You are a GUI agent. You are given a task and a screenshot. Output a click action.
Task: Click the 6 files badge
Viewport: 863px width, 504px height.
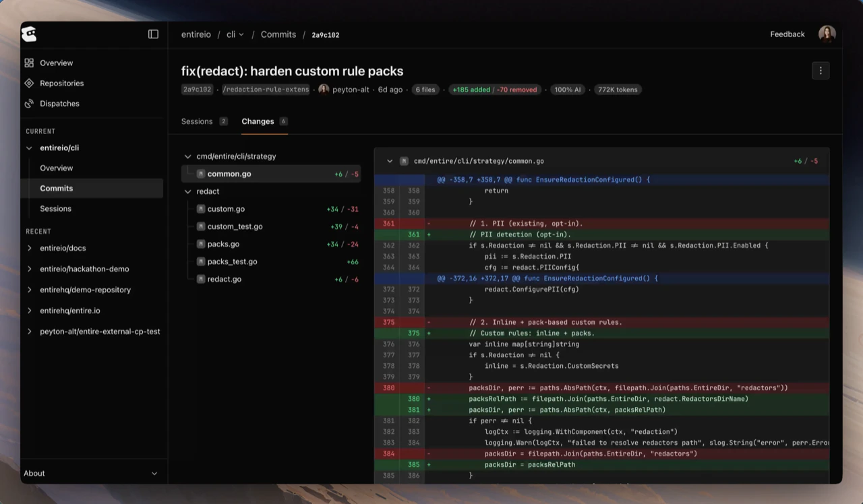coord(425,90)
